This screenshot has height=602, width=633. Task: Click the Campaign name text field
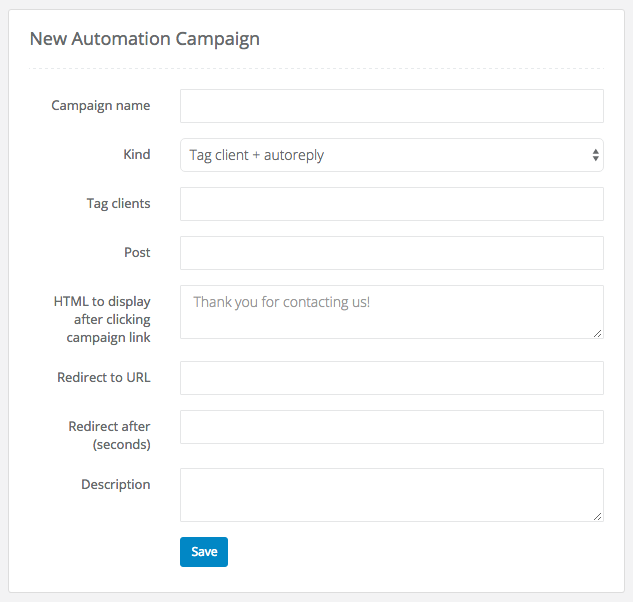coord(391,105)
